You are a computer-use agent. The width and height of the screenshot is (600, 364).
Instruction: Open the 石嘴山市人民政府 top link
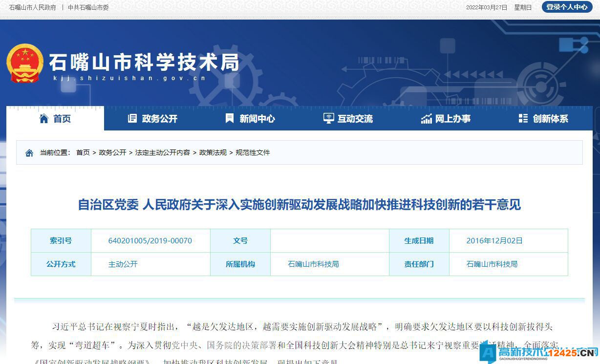click(x=33, y=7)
